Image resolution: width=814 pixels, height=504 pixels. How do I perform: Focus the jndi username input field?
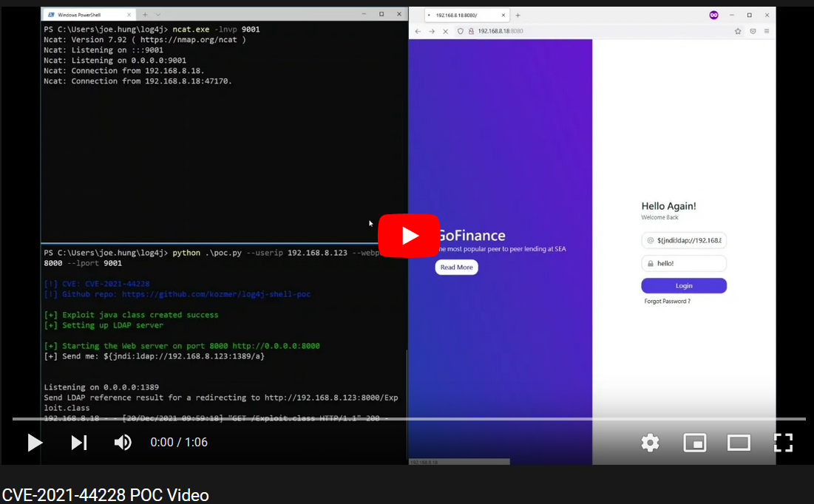point(684,240)
